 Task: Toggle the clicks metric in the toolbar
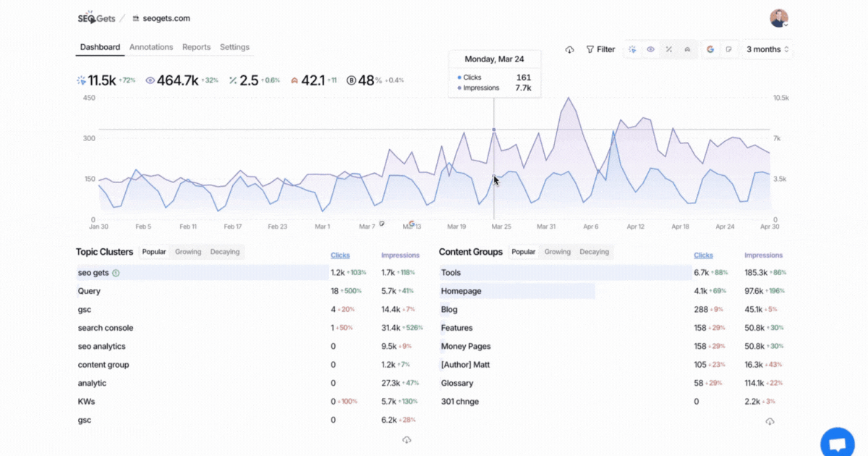click(632, 50)
